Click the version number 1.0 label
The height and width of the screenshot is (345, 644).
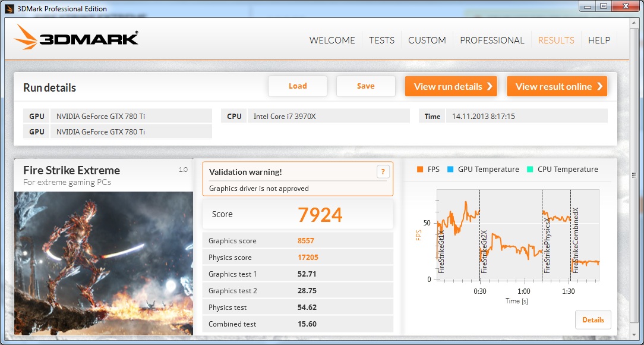183,170
